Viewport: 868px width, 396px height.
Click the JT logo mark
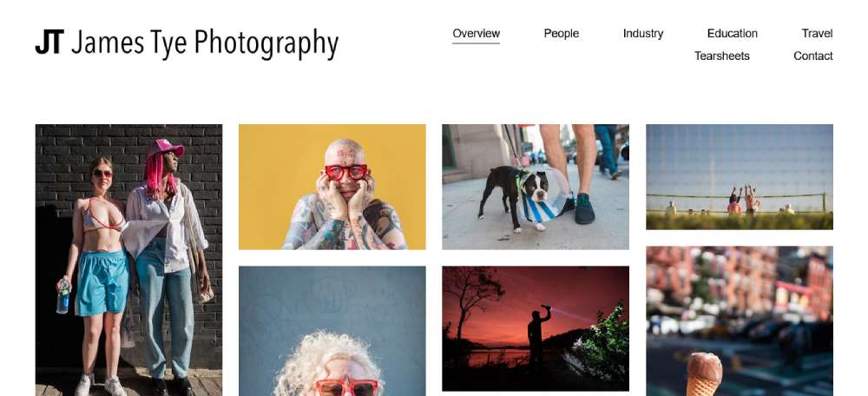coord(49,43)
